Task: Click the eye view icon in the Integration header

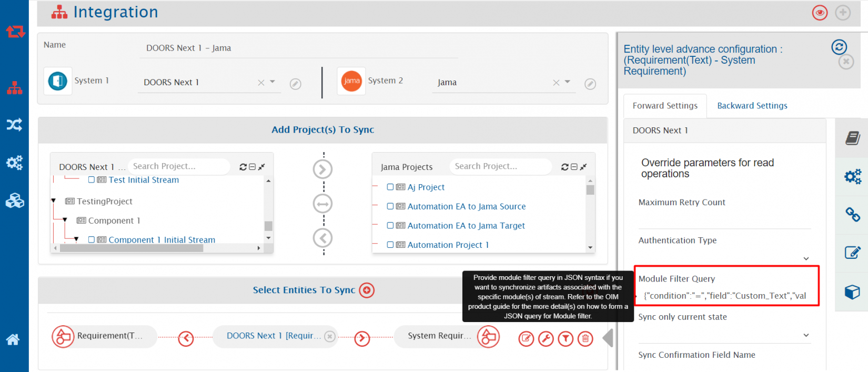Action: [820, 13]
